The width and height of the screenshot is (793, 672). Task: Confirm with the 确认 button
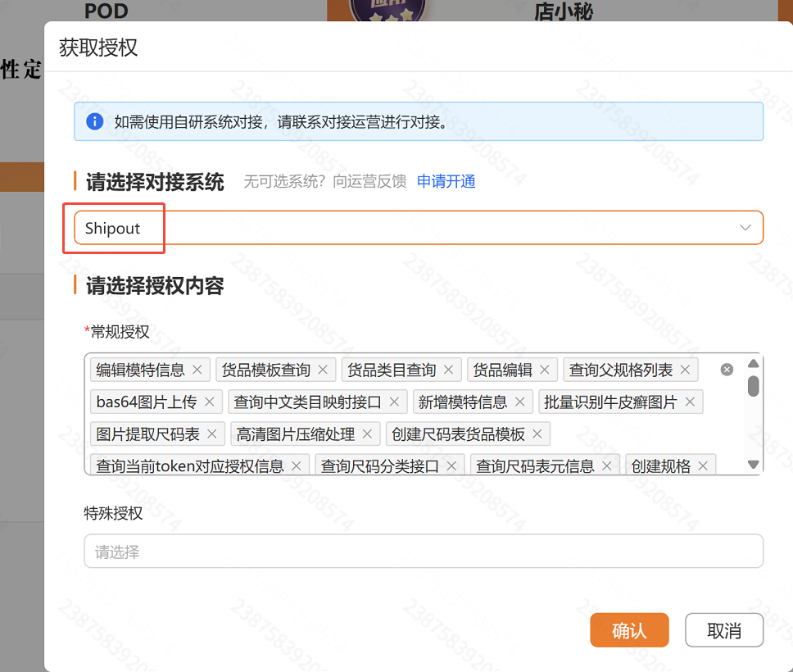tap(629, 630)
